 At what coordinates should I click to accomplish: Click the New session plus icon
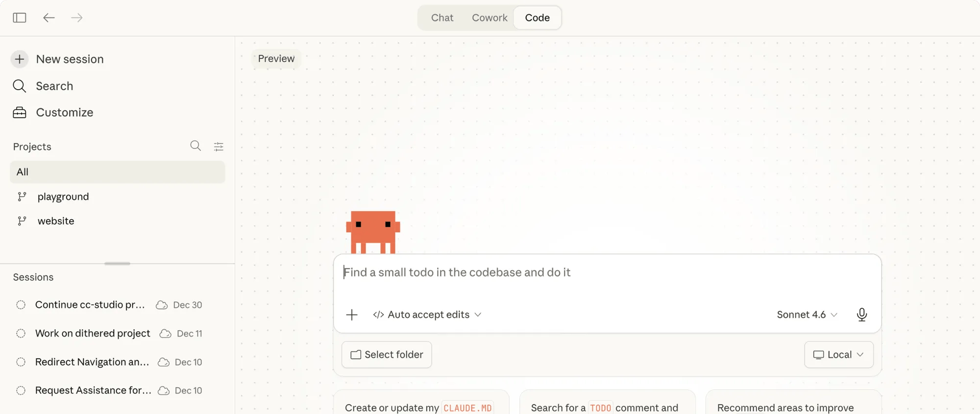(x=20, y=59)
